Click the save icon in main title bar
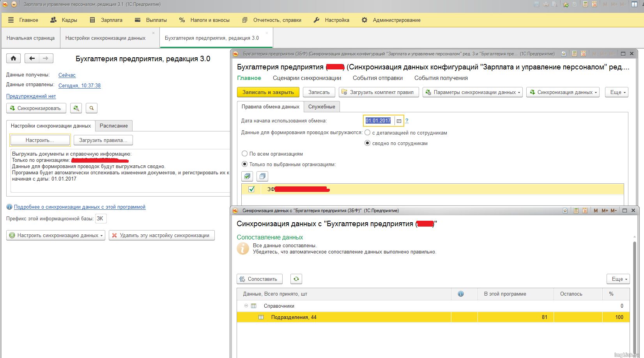The image size is (644, 358). click(x=536, y=4)
